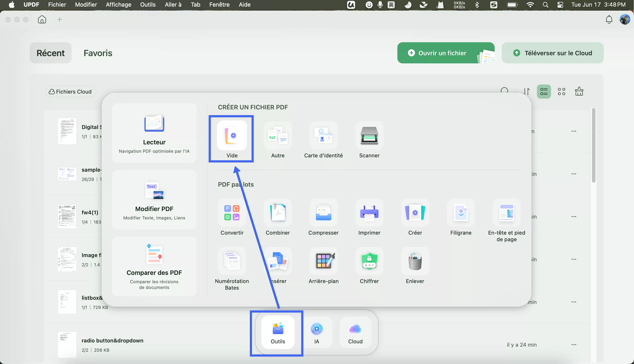Switch to the IA tab
This screenshot has height=364, width=634.
[x=317, y=333]
